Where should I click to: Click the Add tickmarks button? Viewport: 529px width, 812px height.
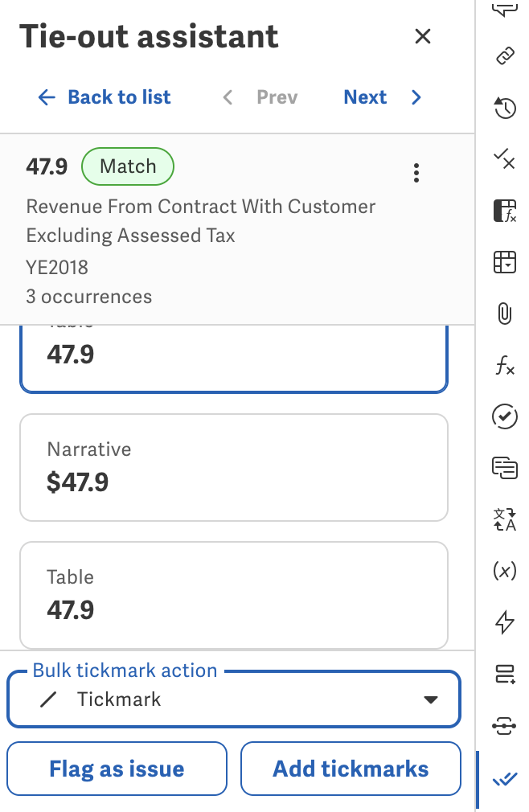tap(351, 769)
